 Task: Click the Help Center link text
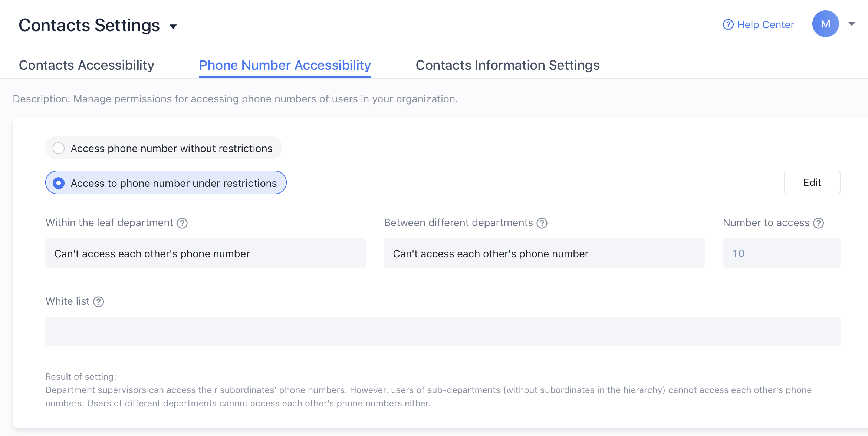765,24
